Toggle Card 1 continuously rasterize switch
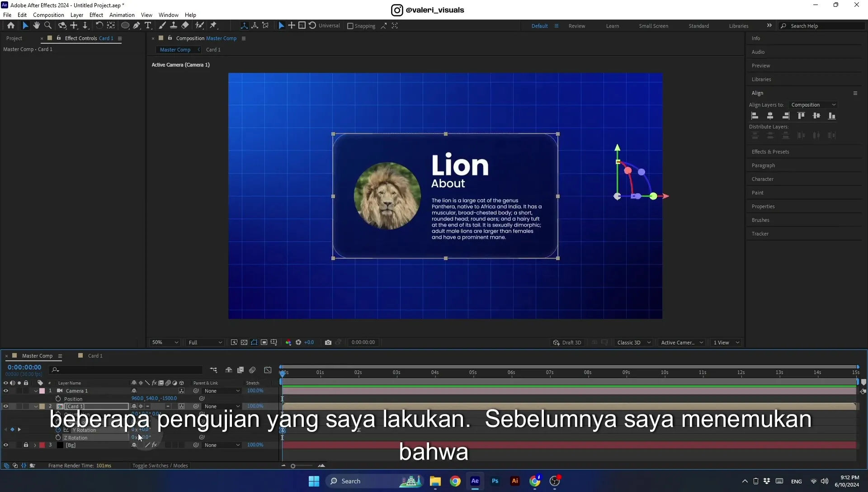The height and width of the screenshot is (492, 868). pyautogui.click(x=141, y=407)
